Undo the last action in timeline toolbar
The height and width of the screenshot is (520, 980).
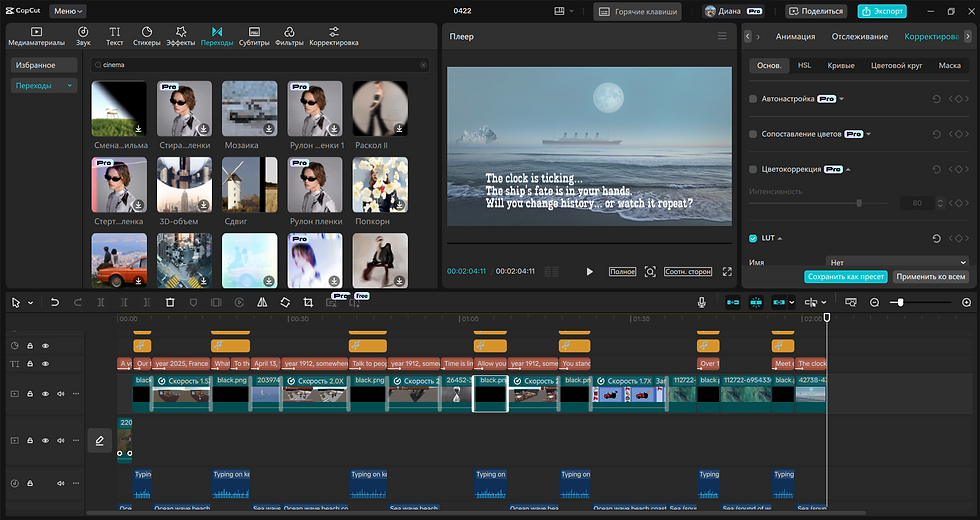(x=54, y=302)
